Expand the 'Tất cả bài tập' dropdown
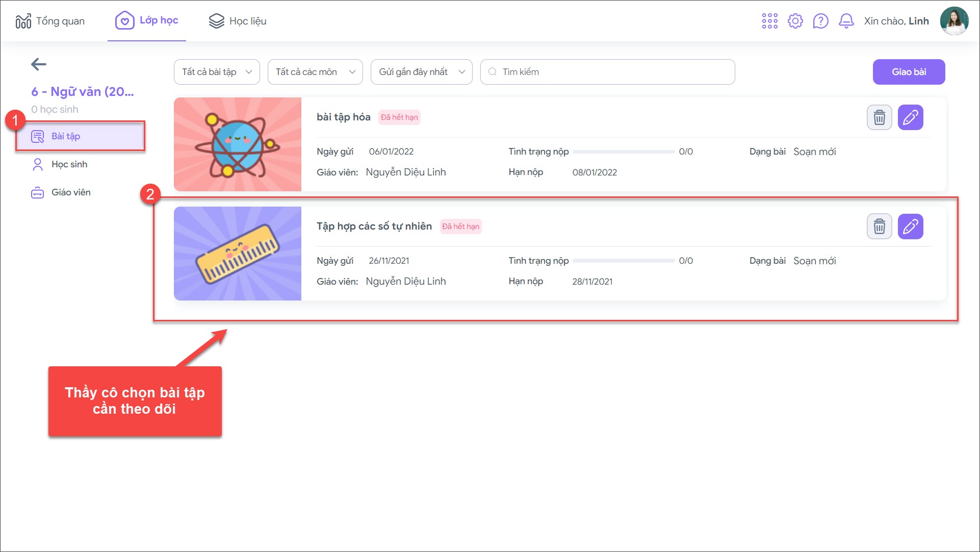 217,72
